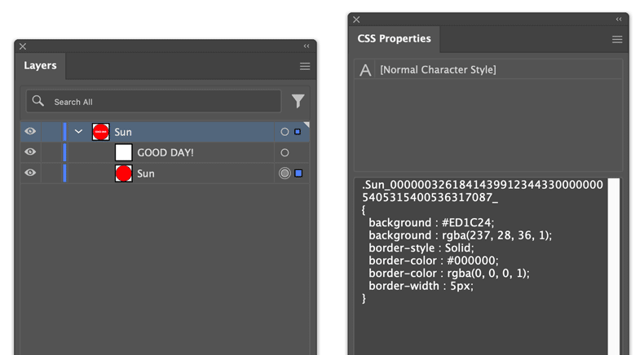
Task: Toggle lock column for Sun sublayer
Action: pyautogui.click(x=51, y=173)
